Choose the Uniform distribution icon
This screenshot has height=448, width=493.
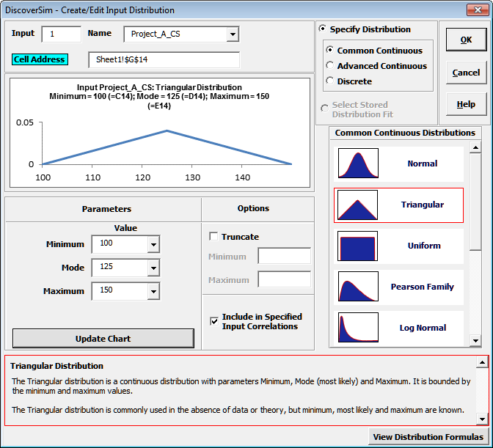[357, 246]
